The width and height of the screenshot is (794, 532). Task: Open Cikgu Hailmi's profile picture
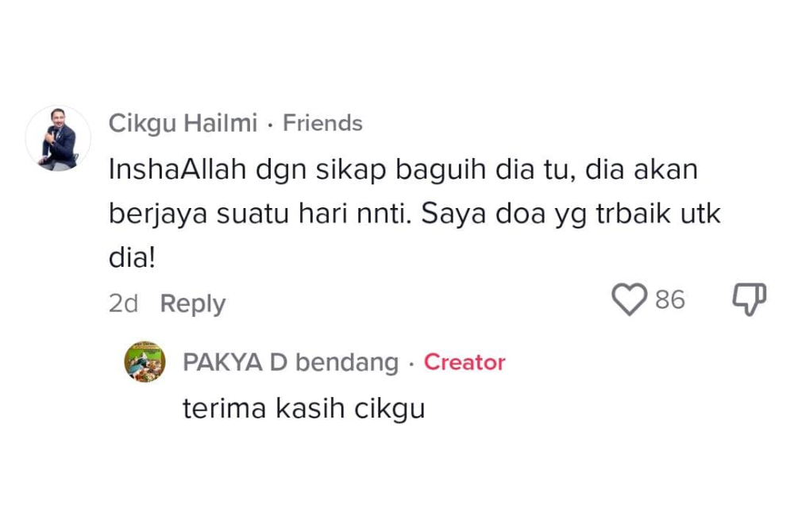[58, 138]
